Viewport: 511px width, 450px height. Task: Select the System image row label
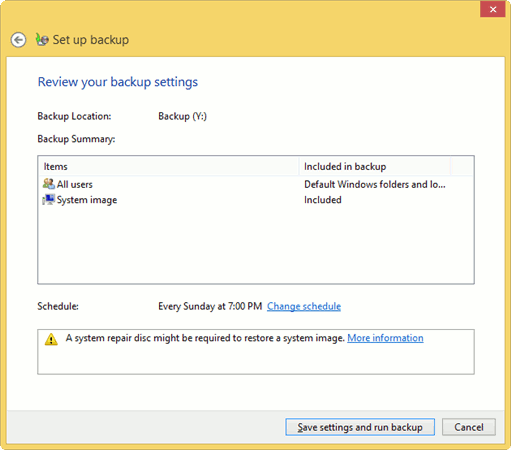[87, 200]
